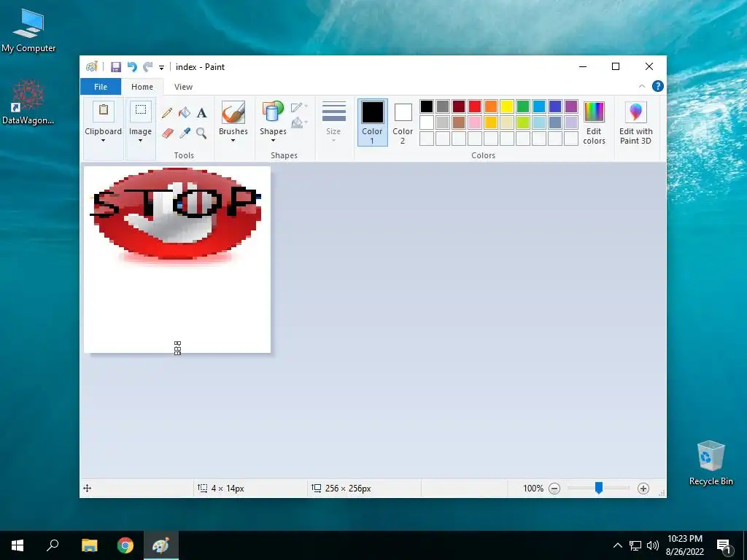Open the Shapes gallery icon
This screenshot has width=747, height=560.
(x=273, y=112)
